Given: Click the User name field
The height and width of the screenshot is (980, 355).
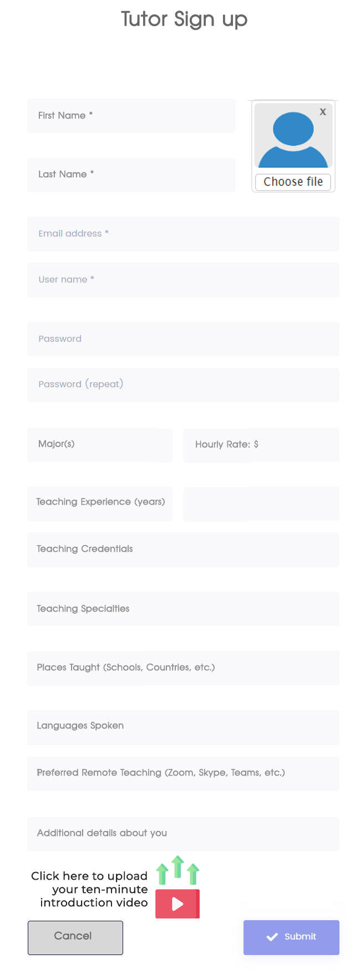Looking at the screenshot, I should [183, 280].
